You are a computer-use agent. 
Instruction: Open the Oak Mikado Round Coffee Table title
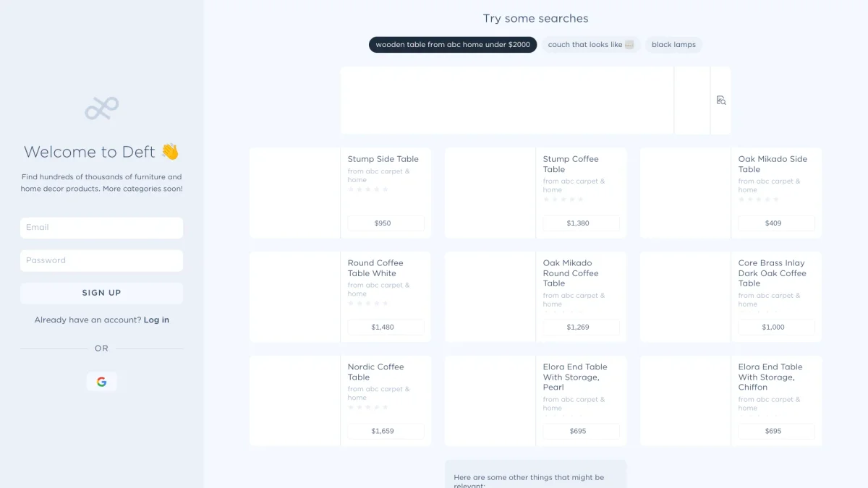pyautogui.click(x=571, y=273)
